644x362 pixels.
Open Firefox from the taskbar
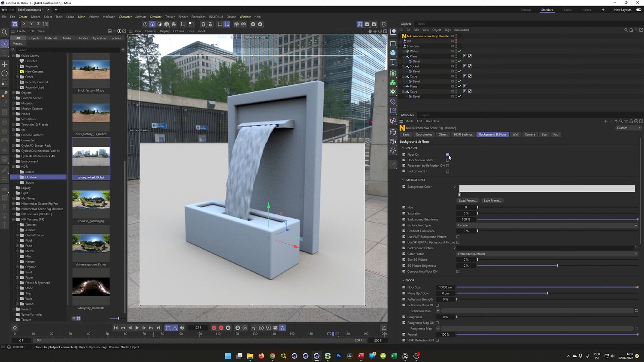point(261,356)
